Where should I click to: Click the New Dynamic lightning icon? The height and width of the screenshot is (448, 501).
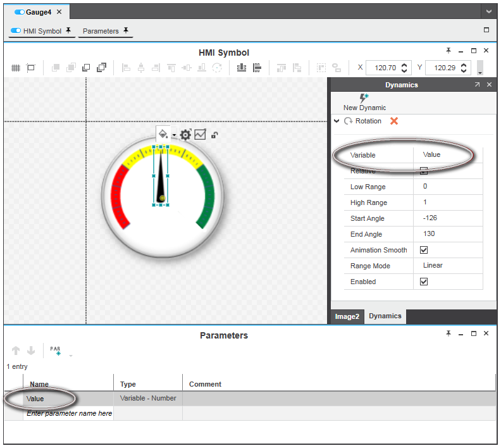(x=364, y=99)
